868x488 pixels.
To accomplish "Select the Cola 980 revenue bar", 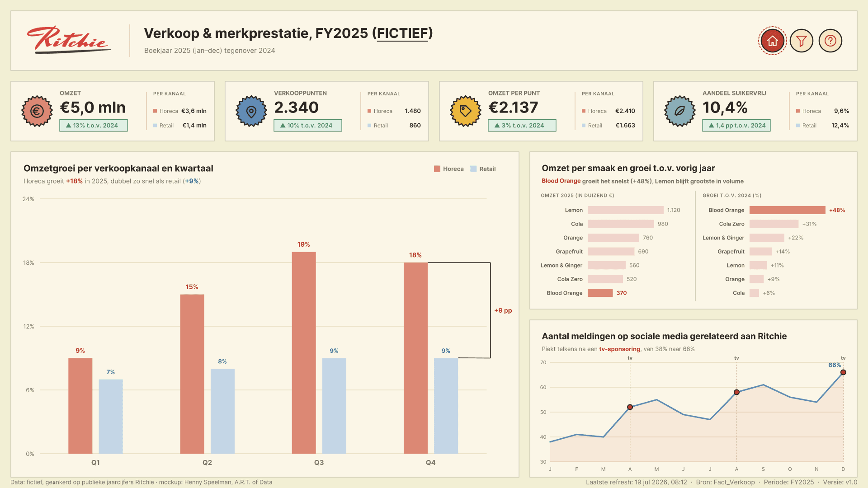I will pyautogui.click(x=621, y=224).
